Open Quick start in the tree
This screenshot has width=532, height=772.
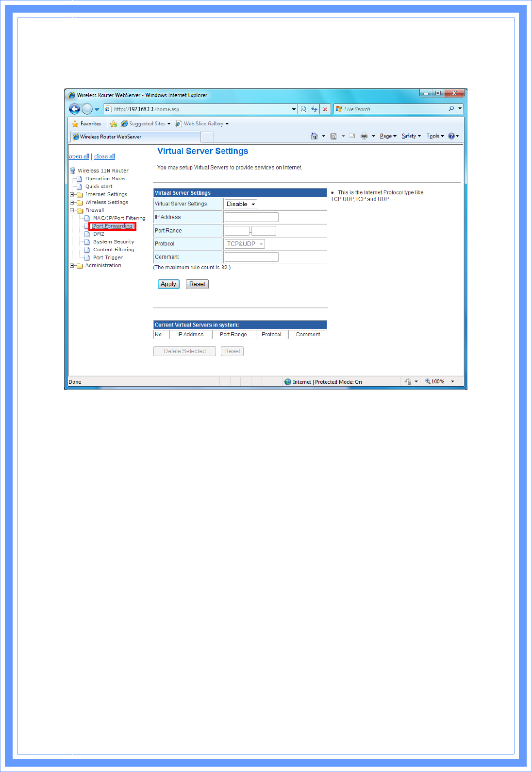click(99, 186)
